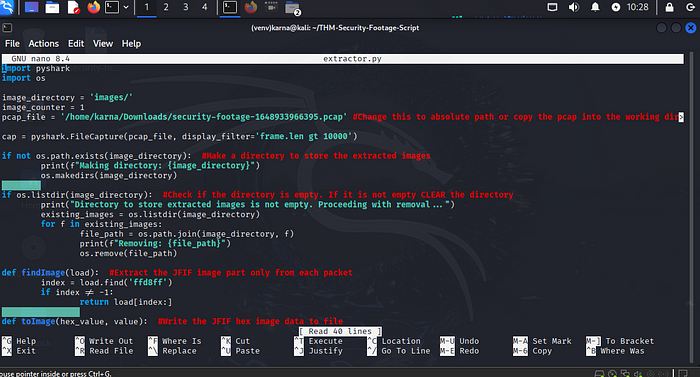Image resolution: width=700 pixels, height=377 pixels.
Task: Click the 'cap = pyshark.FileCapture' line
Action: (x=179, y=137)
